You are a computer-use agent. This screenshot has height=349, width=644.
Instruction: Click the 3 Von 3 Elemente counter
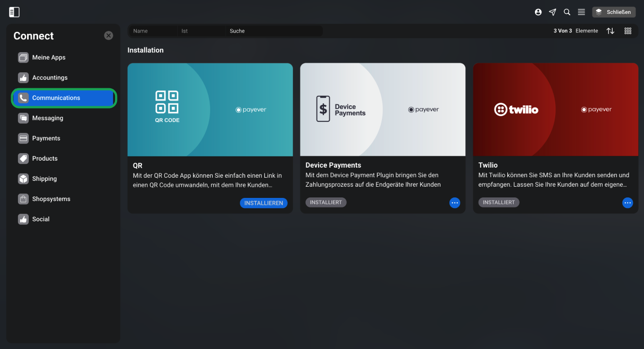pos(576,31)
